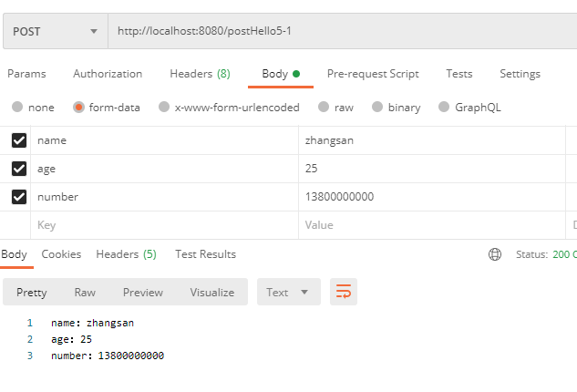Select the none body type radio
The width and height of the screenshot is (577, 392).
point(17,108)
